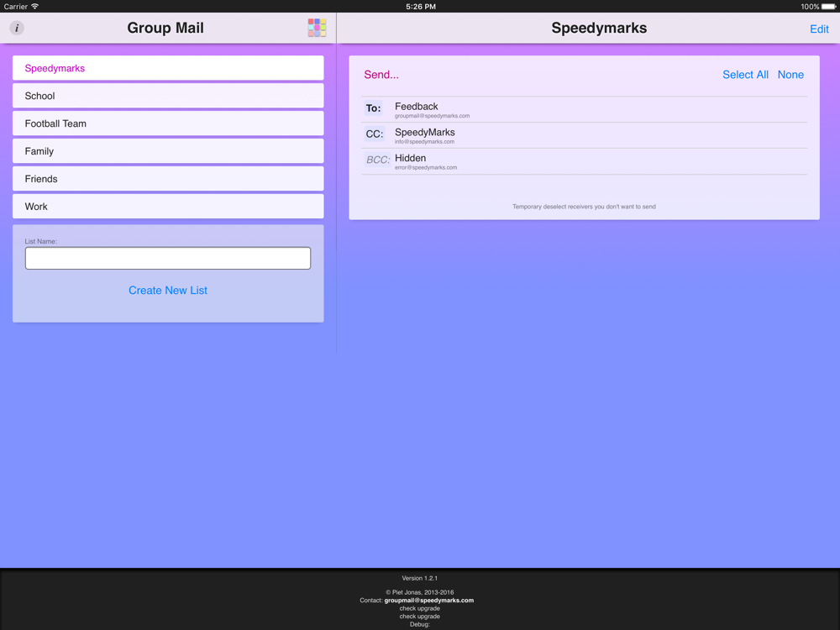Open the Football Team list

coord(168,123)
